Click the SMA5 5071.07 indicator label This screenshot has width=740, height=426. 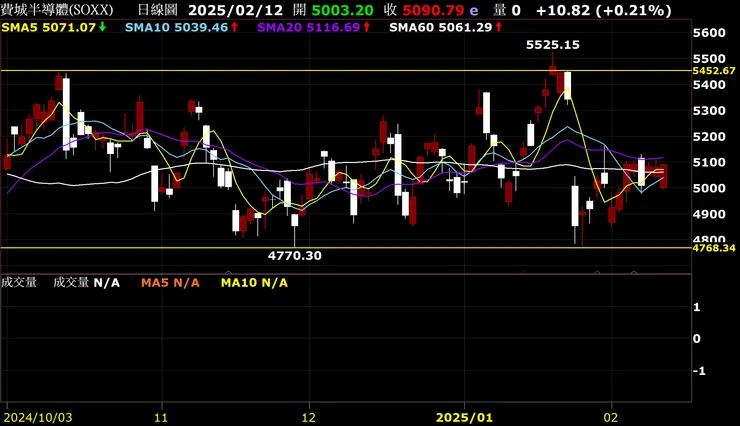coord(49,27)
